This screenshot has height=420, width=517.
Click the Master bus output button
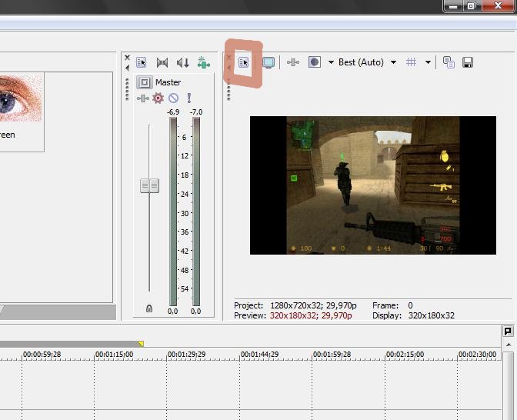[145, 82]
